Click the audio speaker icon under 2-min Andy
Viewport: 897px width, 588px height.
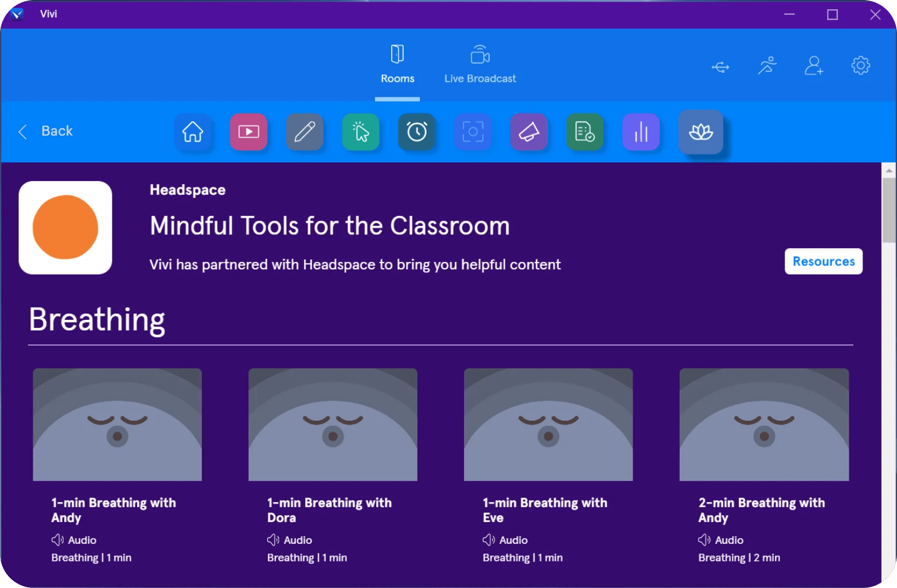[x=704, y=540]
